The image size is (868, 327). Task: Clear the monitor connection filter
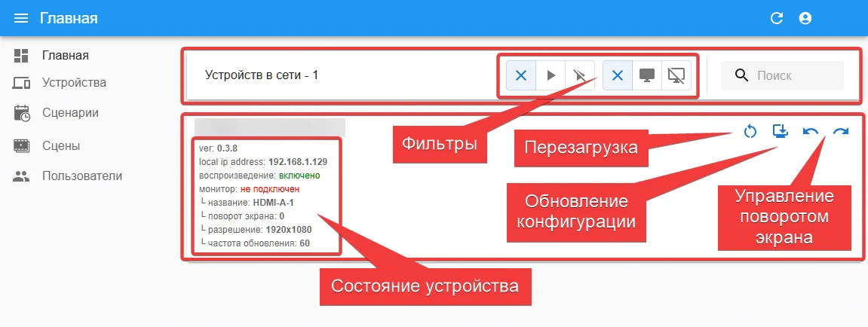tap(618, 75)
